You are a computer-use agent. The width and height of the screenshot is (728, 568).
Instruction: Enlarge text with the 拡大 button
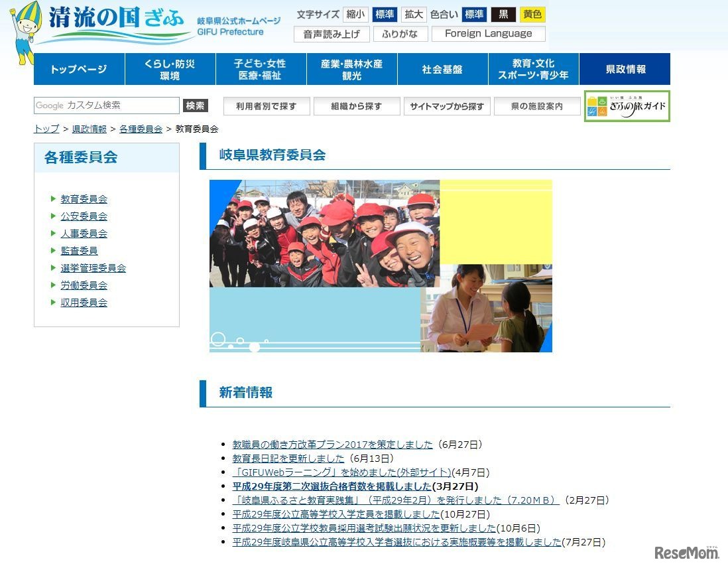[413, 14]
